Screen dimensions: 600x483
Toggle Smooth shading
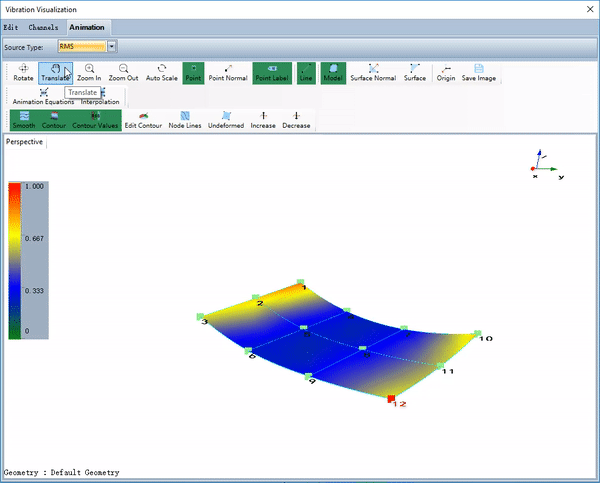(24, 120)
